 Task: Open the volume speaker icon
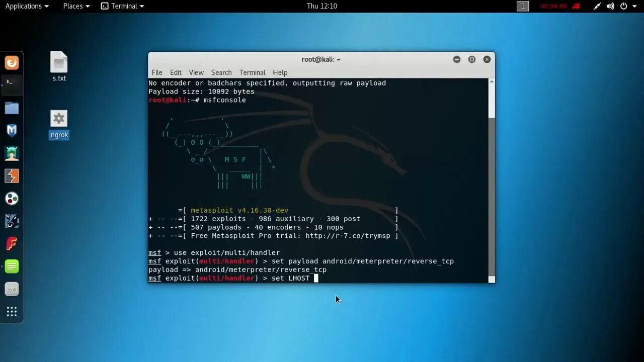click(610, 6)
